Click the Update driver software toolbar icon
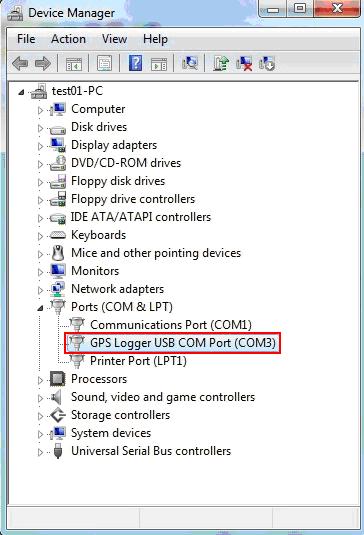Screen dimensions: 364x535 pos(221,63)
